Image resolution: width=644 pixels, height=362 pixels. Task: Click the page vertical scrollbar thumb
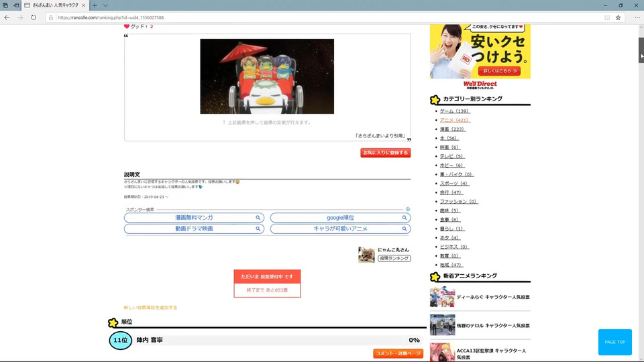[641, 50]
